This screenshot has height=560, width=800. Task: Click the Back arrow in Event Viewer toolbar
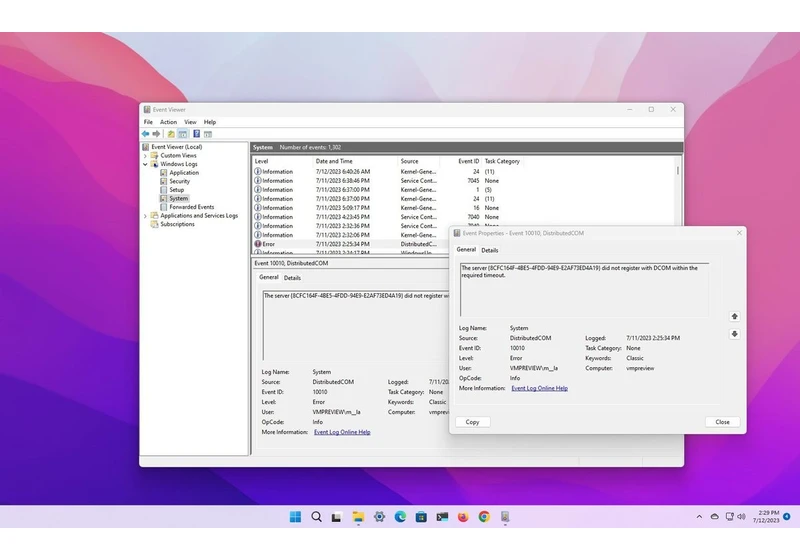pyautogui.click(x=145, y=134)
